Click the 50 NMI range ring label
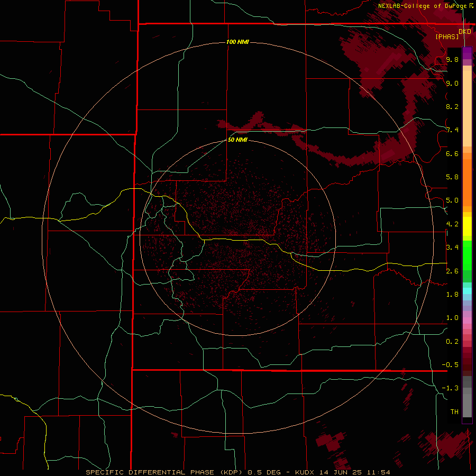 point(237,140)
